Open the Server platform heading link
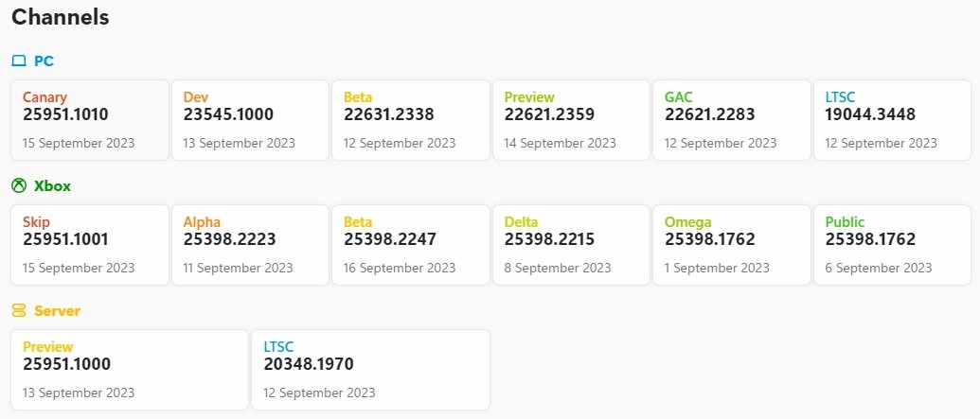The image size is (980, 419). (57, 311)
